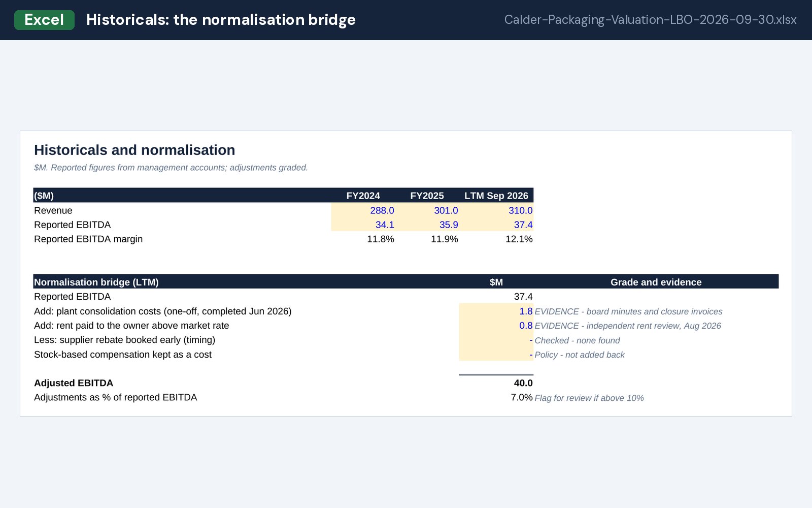Viewport: 812px width, 508px height.
Task: Click the Revenue row label
Action: tap(53, 210)
